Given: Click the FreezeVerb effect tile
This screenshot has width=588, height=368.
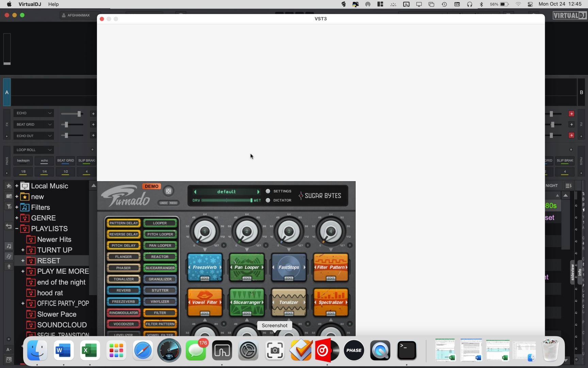Looking at the screenshot, I should (205, 267).
